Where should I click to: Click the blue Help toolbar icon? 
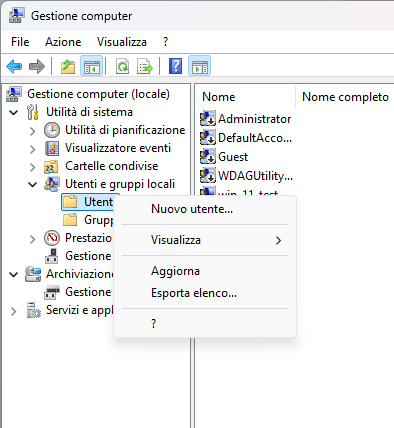tap(175, 66)
